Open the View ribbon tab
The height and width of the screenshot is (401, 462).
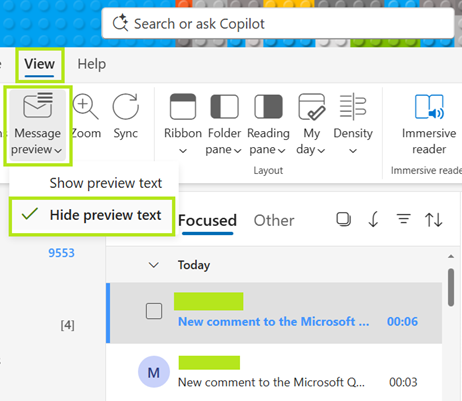click(x=39, y=64)
